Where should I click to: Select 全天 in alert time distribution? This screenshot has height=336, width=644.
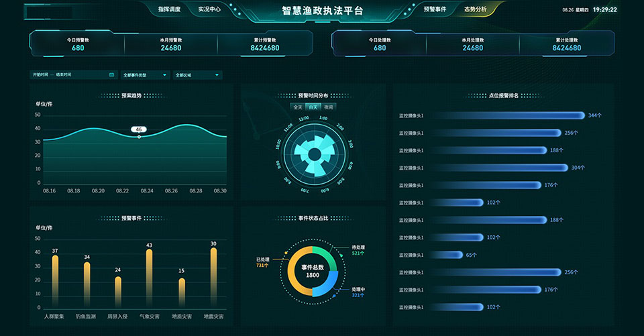(x=297, y=107)
